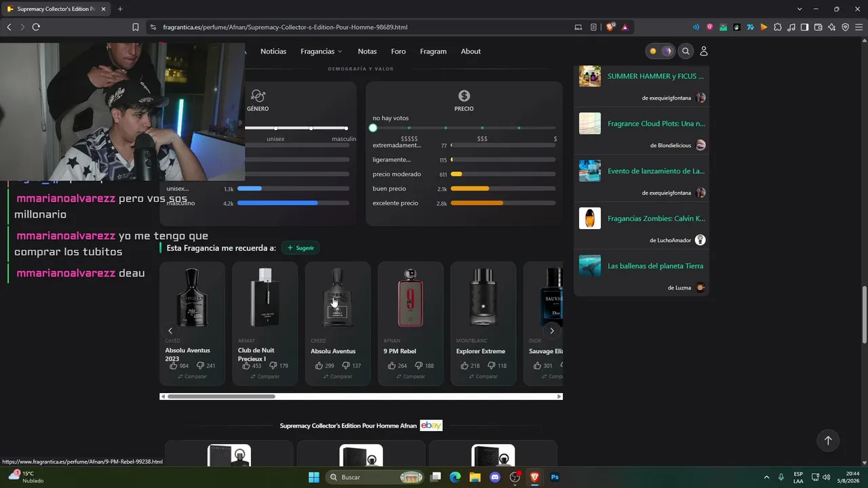Show previous fragrances in the carousel
Image resolution: width=868 pixels, height=488 pixels.
(x=170, y=331)
